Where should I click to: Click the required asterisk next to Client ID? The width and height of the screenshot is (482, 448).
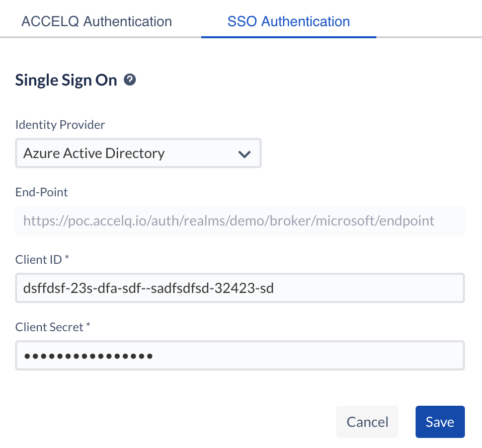(x=67, y=258)
